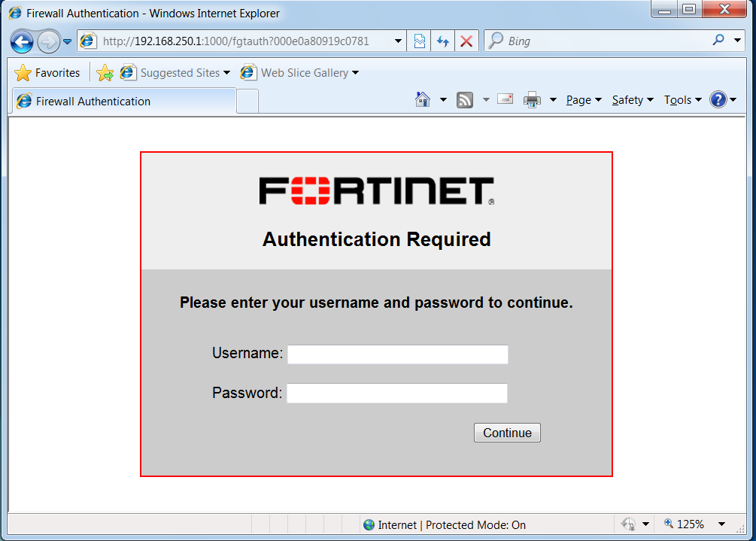Maximize the Internet Explorer window
This screenshot has height=541, width=756.
pyautogui.click(x=690, y=10)
